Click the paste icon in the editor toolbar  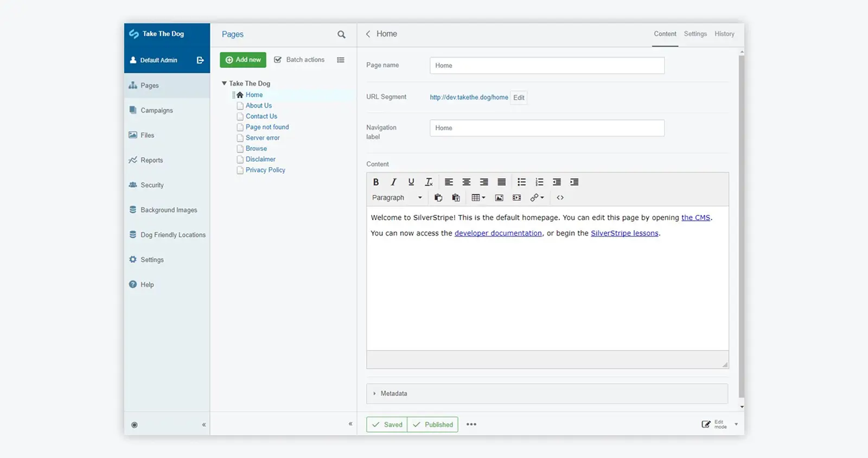click(x=438, y=198)
